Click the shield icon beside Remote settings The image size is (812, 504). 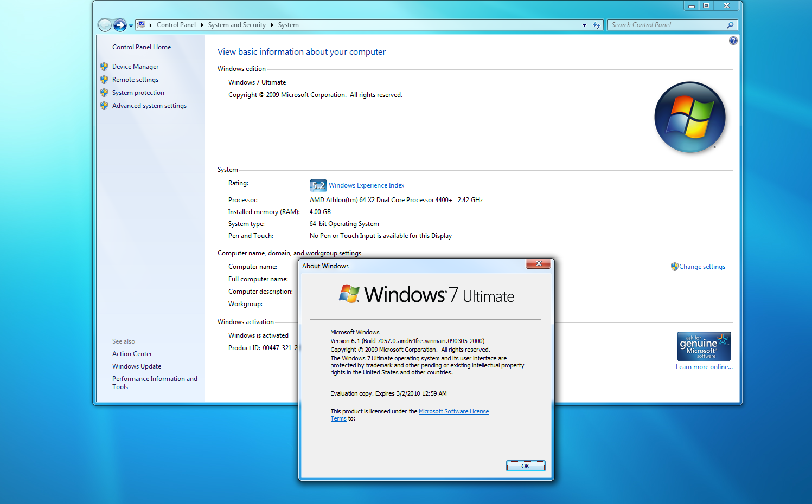point(104,80)
